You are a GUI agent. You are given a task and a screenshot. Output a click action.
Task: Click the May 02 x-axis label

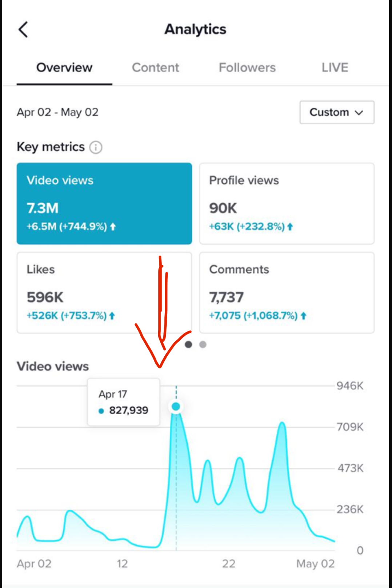(315, 564)
